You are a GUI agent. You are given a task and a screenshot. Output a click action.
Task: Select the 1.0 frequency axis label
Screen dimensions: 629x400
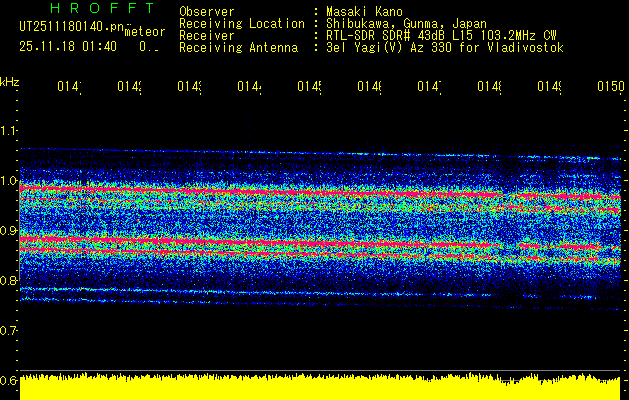point(9,181)
